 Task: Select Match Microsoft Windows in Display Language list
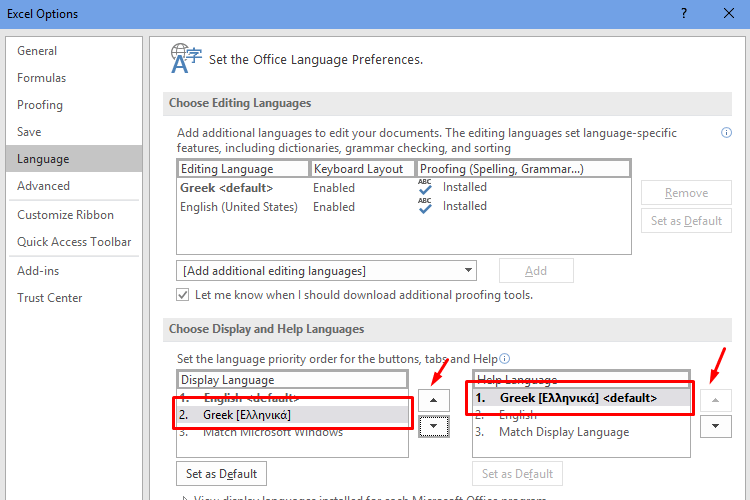click(292, 432)
